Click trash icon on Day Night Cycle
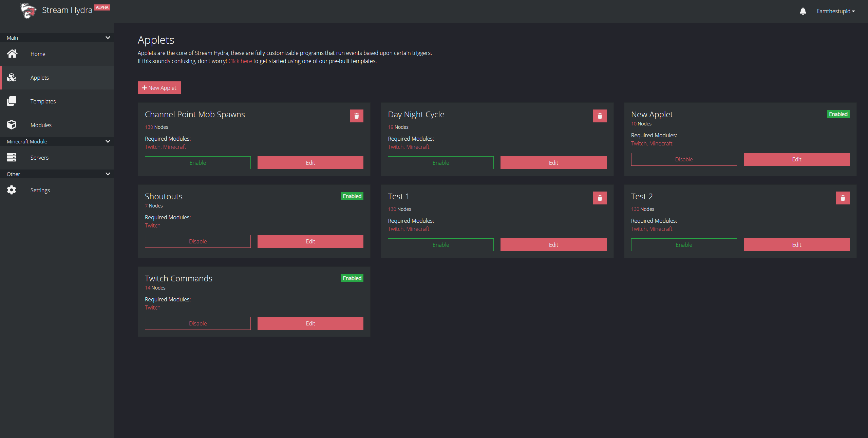The width and height of the screenshot is (868, 438). pyautogui.click(x=600, y=116)
